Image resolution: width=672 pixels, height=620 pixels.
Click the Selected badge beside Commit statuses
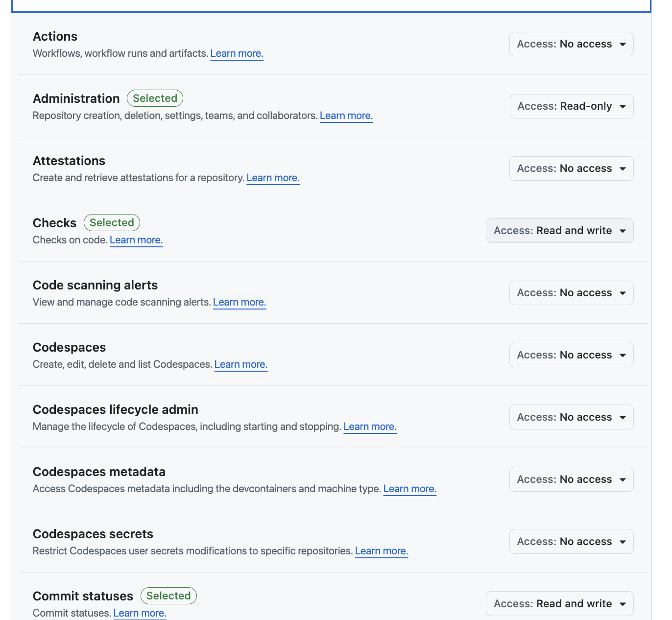[x=168, y=596]
